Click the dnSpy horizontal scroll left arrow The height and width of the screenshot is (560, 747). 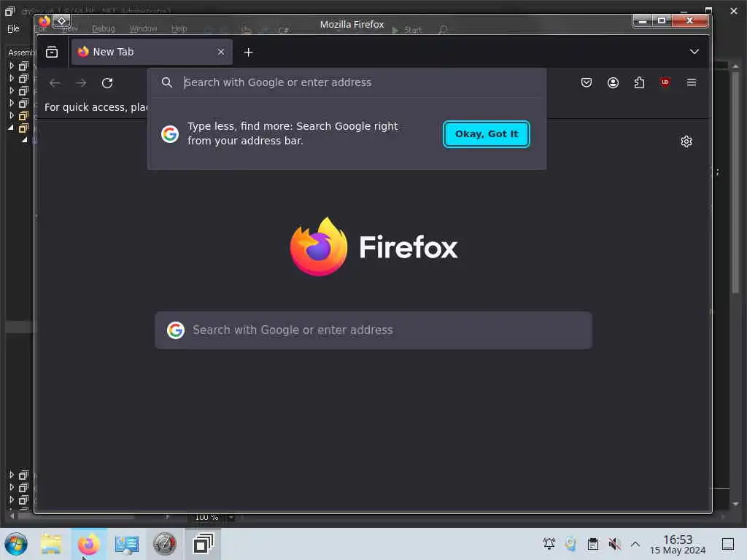[x=12, y=516]
